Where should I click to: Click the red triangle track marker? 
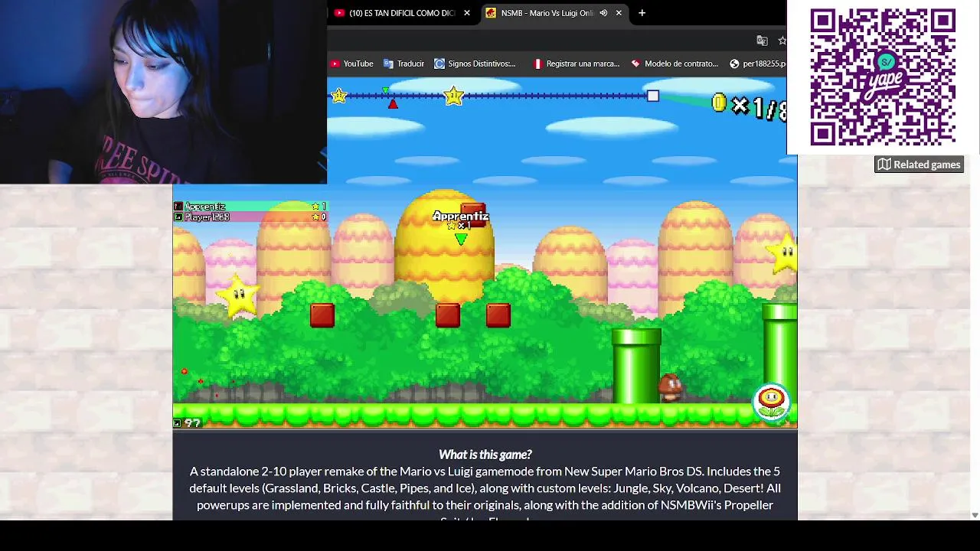pos(393,103)
